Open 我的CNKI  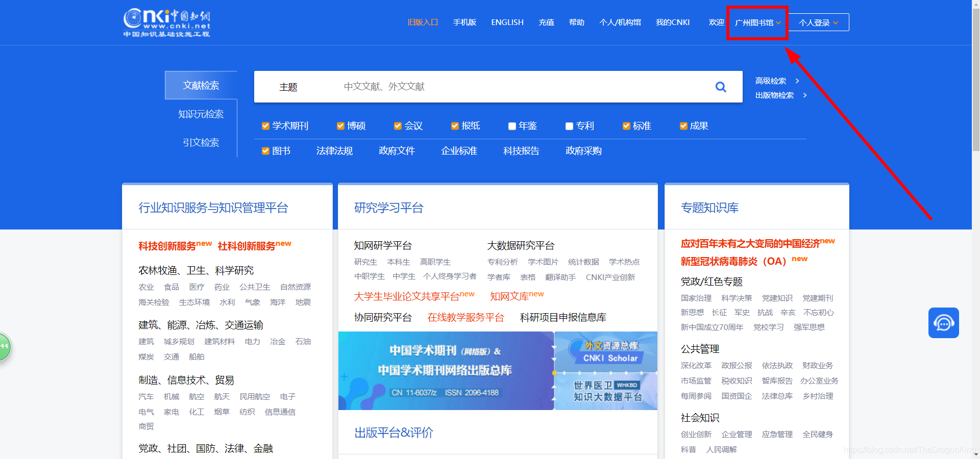pyautogui.click(x=673, y=22)
